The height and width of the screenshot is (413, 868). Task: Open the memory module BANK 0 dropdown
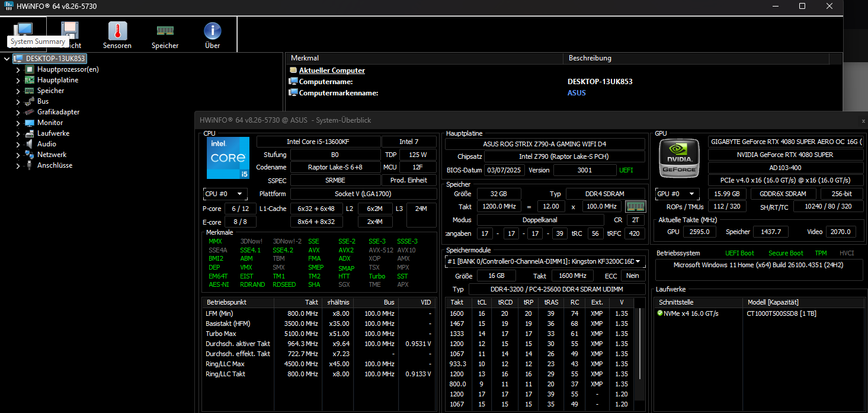(x=545, y=261)
